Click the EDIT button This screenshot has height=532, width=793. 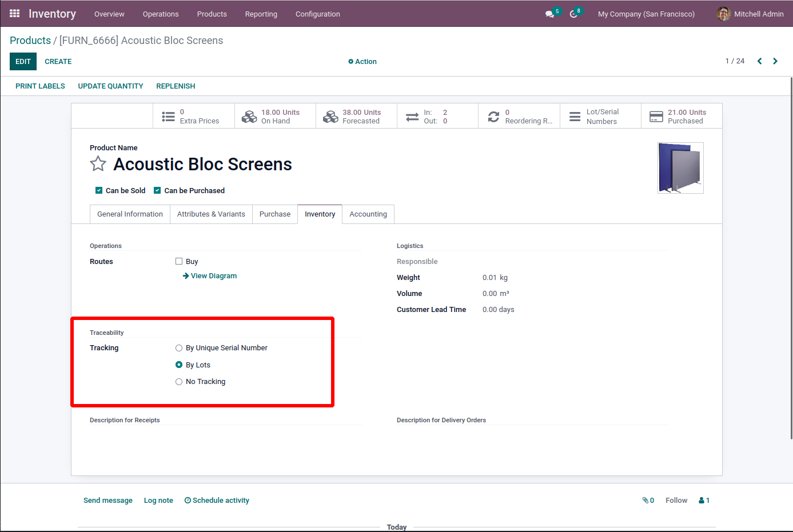pyautogui.click(x=23, y=62)
